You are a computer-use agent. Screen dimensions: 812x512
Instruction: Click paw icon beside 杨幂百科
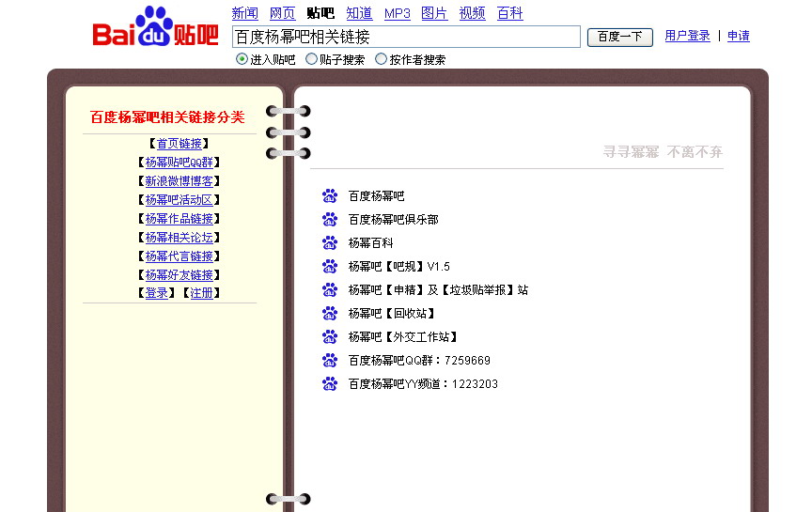(330, 242)
